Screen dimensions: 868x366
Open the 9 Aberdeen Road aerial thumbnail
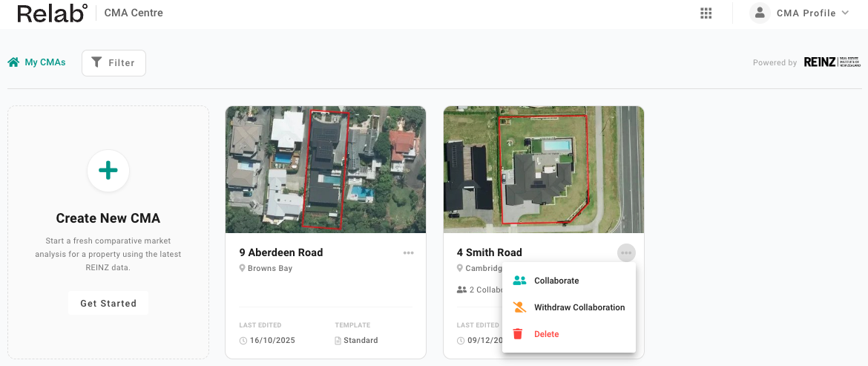pyautogui.click(x=326, y=169)
